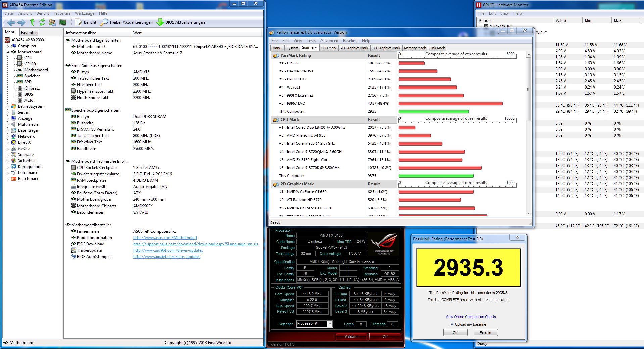Click OK in the PassMark Rating dialog
The image size is (644, 349).
(455, 333)
